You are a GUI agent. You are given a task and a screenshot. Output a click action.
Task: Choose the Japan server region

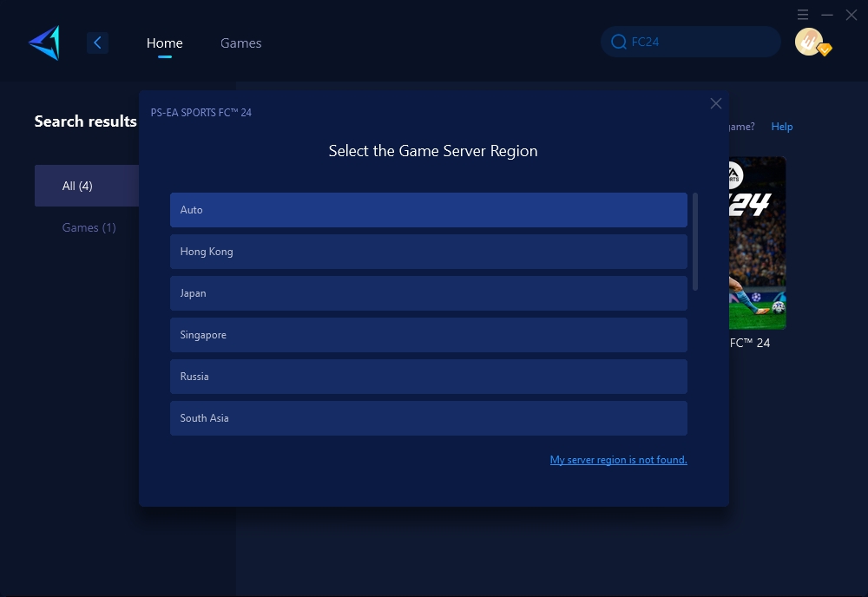tap(429, 293)
